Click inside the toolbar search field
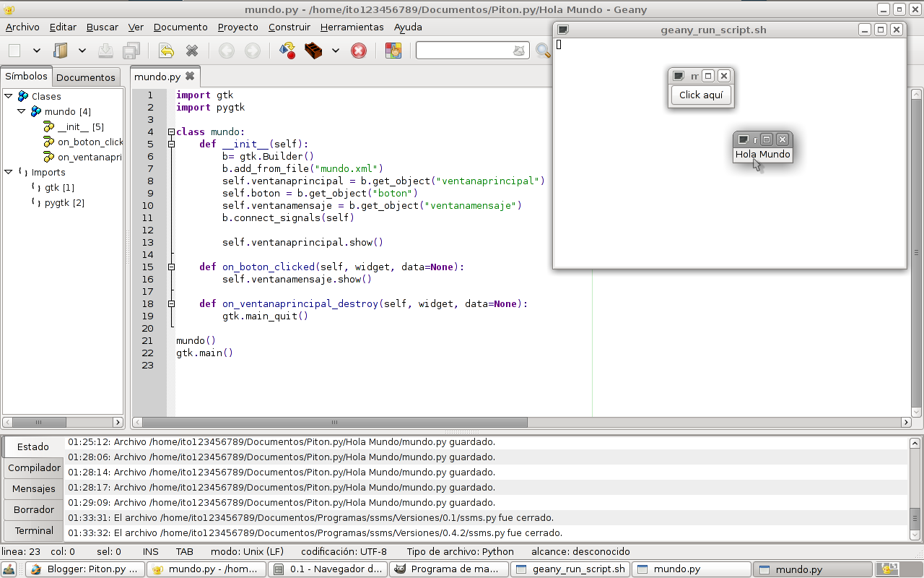Image resolution: width=924 pixels, height=578 pixels. 464,51
